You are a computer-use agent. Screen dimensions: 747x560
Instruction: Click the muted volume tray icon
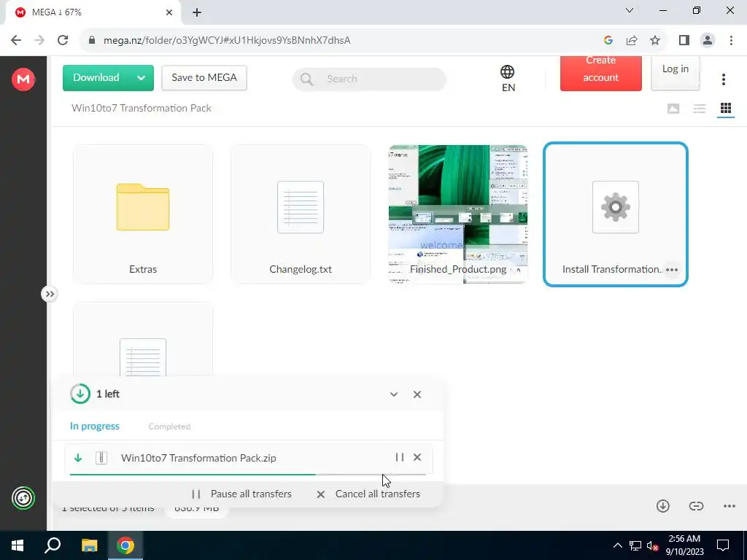[653, 545]
